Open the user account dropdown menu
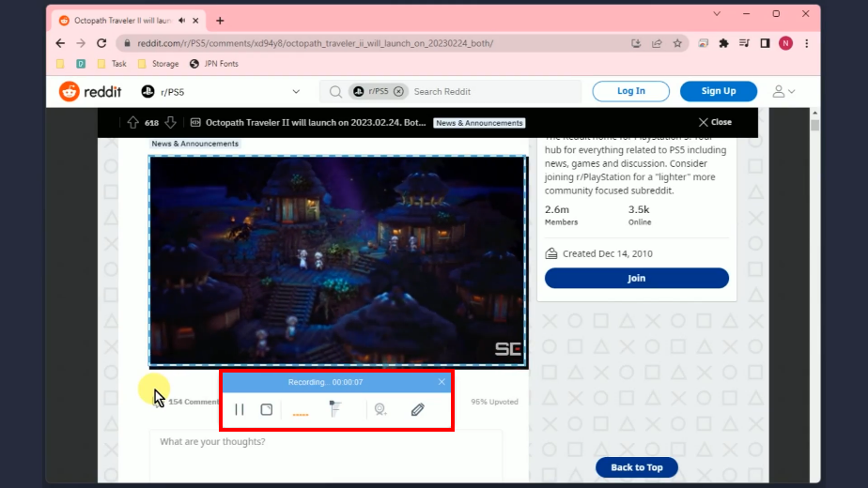This screenshot has height=488, width=868. (783, 91)
